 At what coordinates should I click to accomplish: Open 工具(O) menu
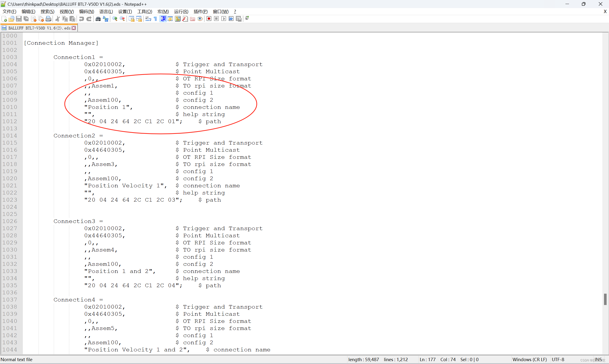point(145,11)
